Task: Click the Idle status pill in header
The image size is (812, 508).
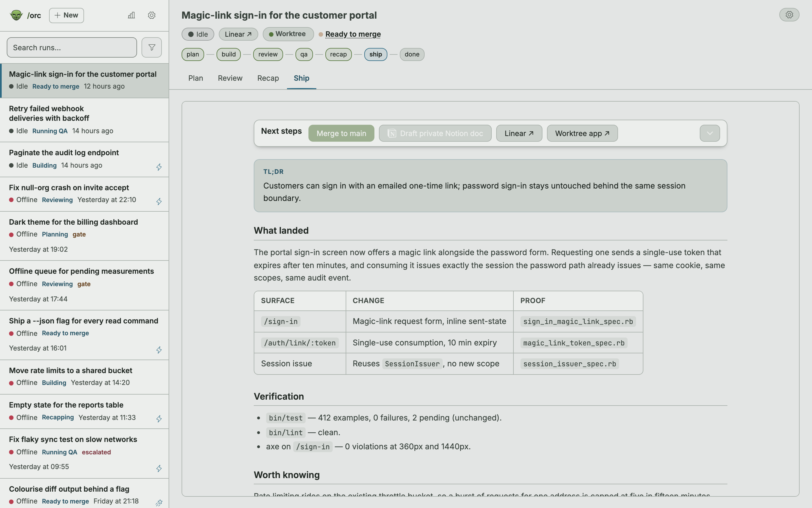Action: 198,34
